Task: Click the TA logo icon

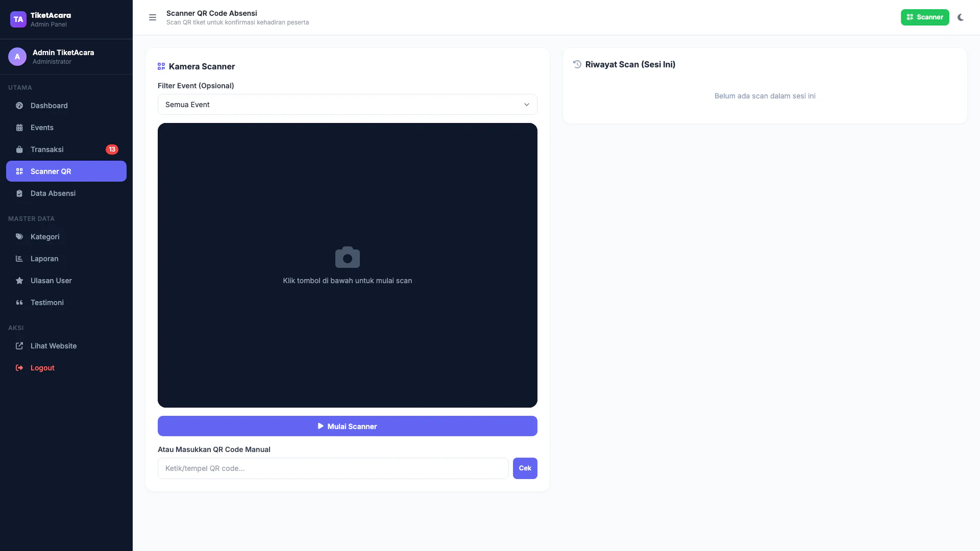Action: (x=18, y=19)
